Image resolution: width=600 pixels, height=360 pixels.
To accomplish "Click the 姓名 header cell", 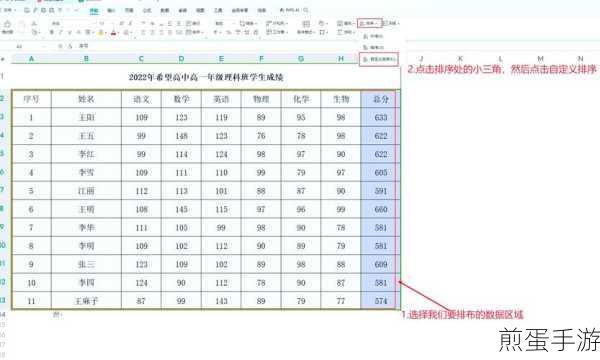I will tap(86, 99).
